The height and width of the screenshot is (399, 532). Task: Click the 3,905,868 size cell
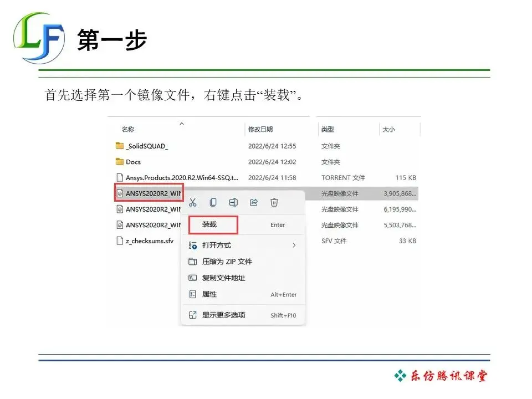pos(400,194)
